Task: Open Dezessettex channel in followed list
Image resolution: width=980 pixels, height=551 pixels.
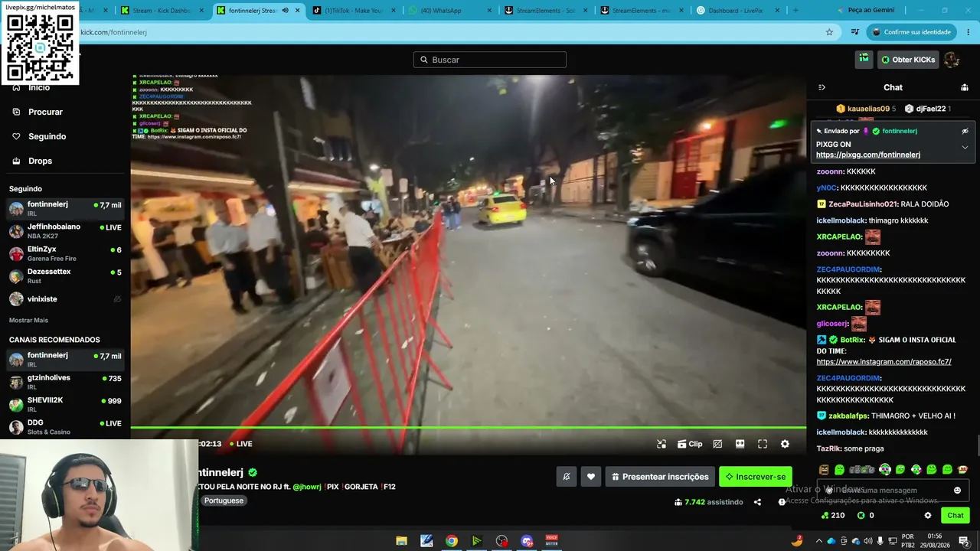Action: tap(65, 275)
